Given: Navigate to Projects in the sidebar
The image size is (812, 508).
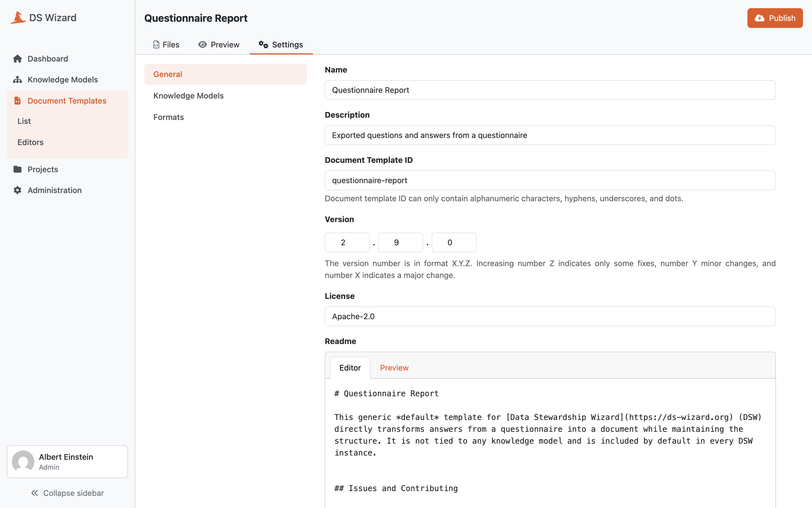Looking at the screenshot, I should pos(67,169).
